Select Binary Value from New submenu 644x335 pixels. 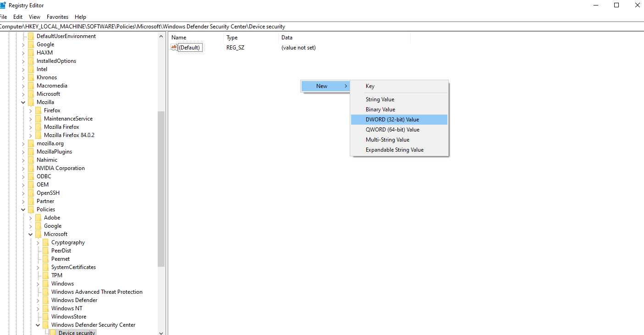click(399, 110)
